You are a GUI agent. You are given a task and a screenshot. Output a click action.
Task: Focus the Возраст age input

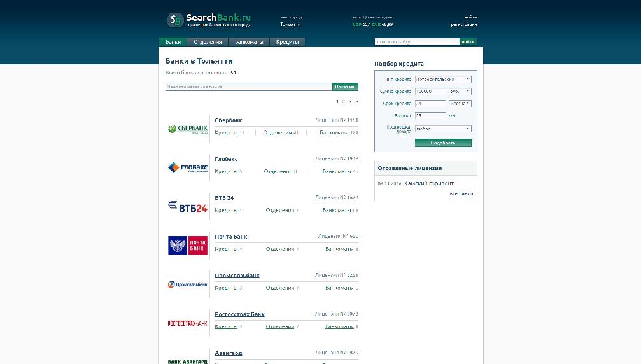pyautogui.click(x=430, y=116)
